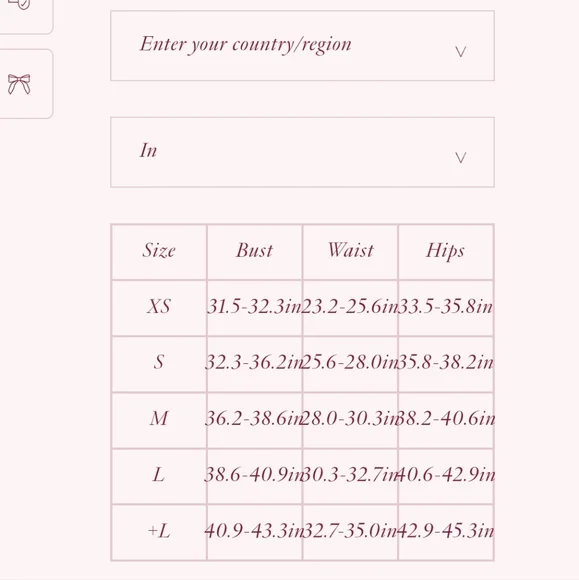The image size is (579, 580).
Task: Click the XS size row label
Action: click(x=159, y=306)
